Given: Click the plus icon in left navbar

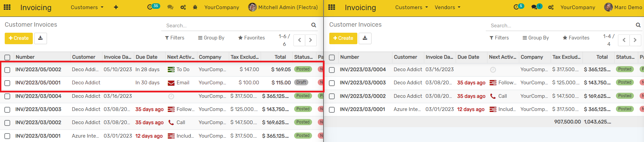Looking at the screenshot, I should click(x=116, y=7).
